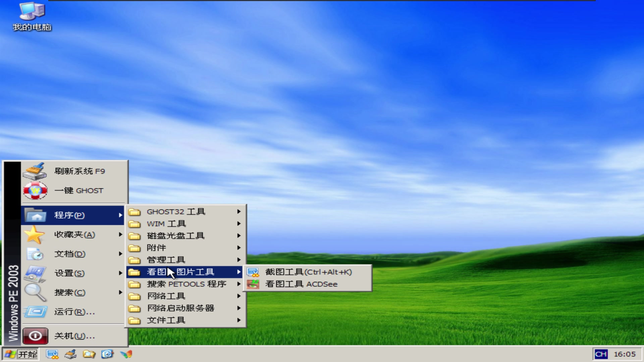Click the 设置(S) settings icon

pyautogui.click(x=35, y=274)
